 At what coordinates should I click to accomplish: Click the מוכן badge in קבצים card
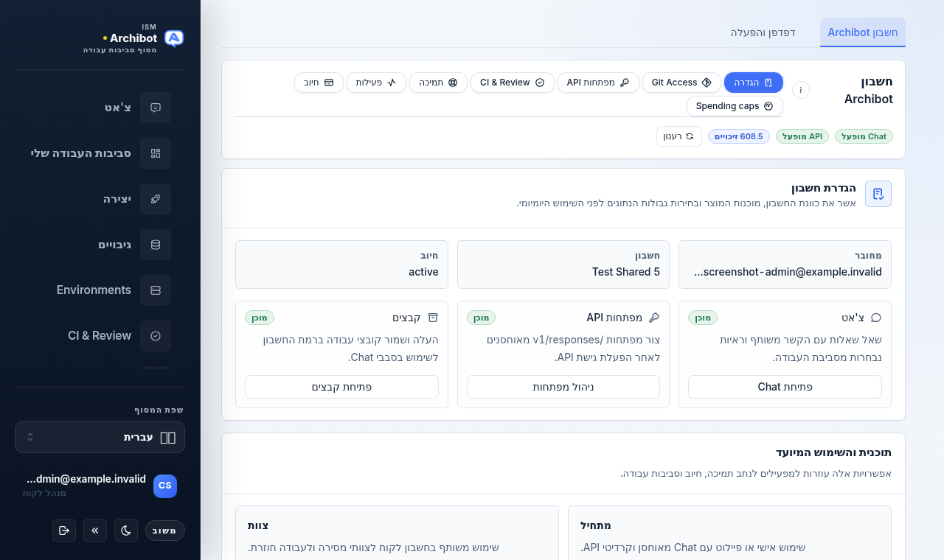(260, 318)
